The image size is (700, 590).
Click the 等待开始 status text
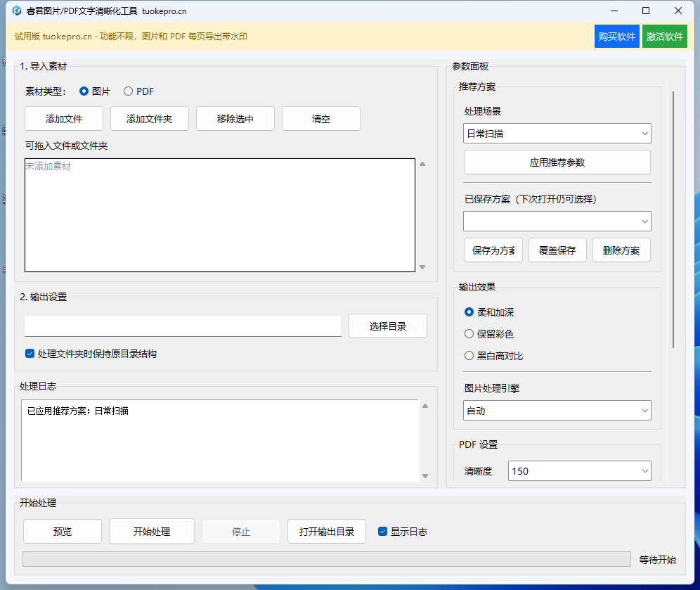(658, 559)
